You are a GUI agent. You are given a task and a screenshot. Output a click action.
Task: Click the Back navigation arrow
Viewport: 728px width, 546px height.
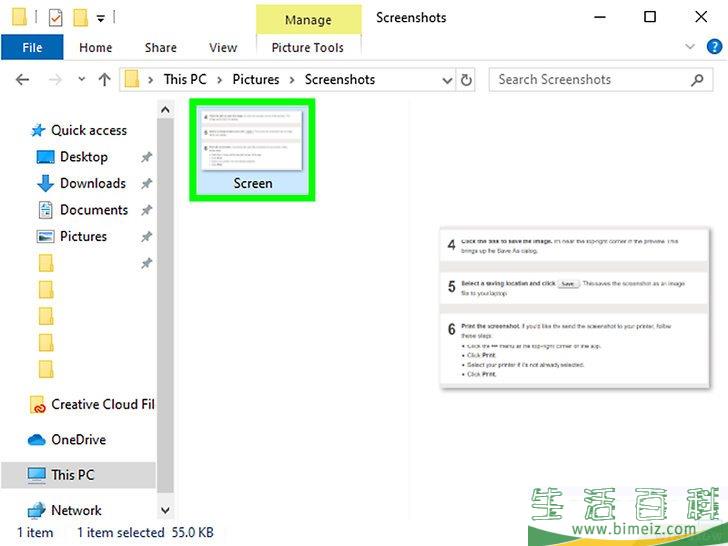point(22,80)
